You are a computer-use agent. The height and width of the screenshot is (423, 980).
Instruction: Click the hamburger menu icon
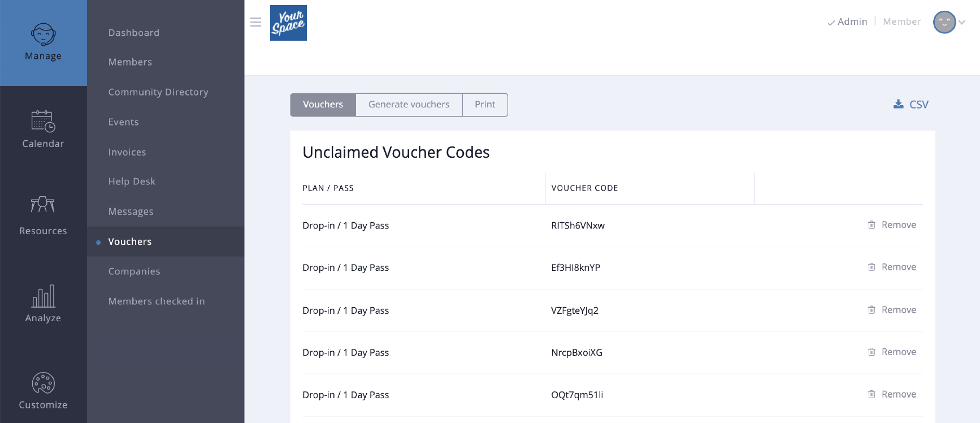(x=255, y=22)
